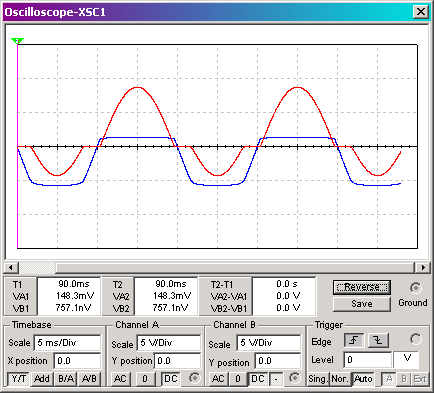Select the rising edge trigger icon

[x=353, y=340]
